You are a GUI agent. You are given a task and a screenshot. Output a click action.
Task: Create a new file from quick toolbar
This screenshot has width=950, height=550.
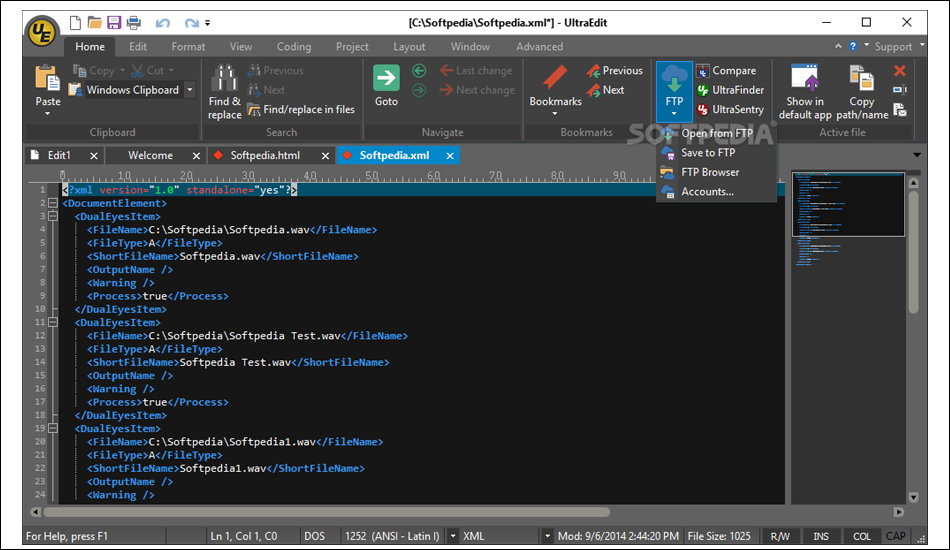(x=76, y=23)
